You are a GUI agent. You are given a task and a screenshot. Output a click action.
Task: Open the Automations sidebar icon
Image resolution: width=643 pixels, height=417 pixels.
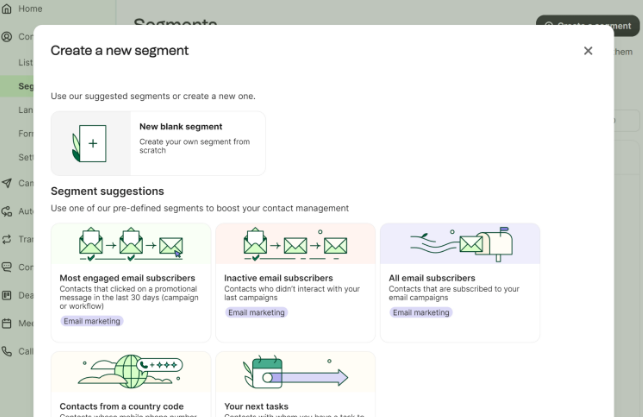8,211
